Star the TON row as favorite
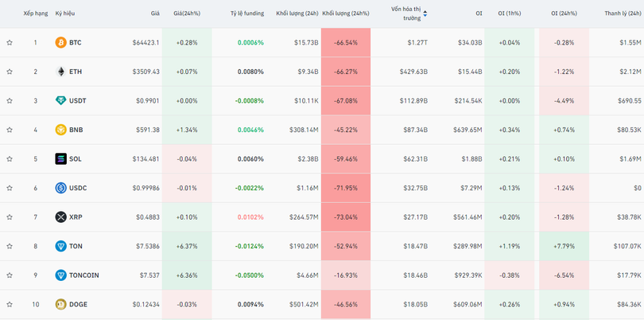644x320 pixels. [x=10, y=247]
